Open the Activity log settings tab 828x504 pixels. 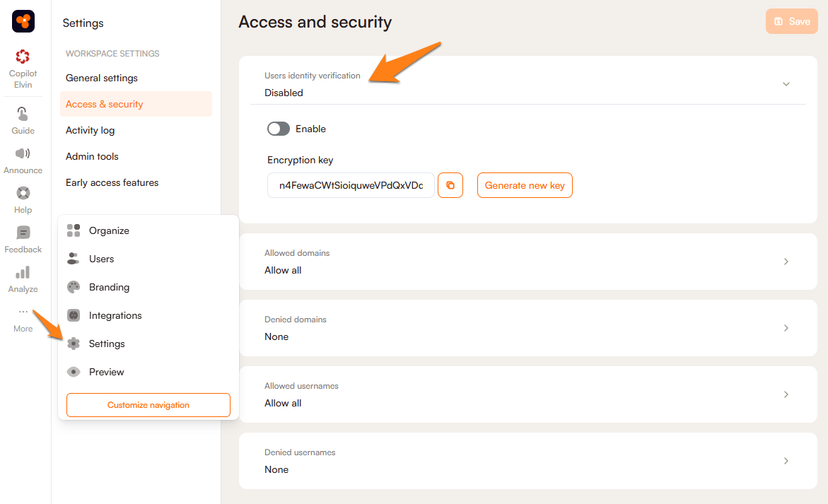[x=90, y=130]
